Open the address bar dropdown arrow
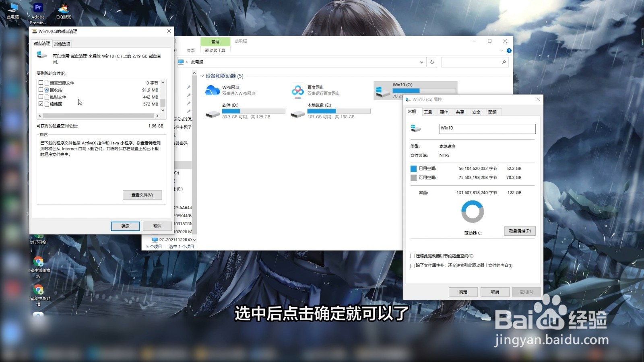 coord(421,62)
